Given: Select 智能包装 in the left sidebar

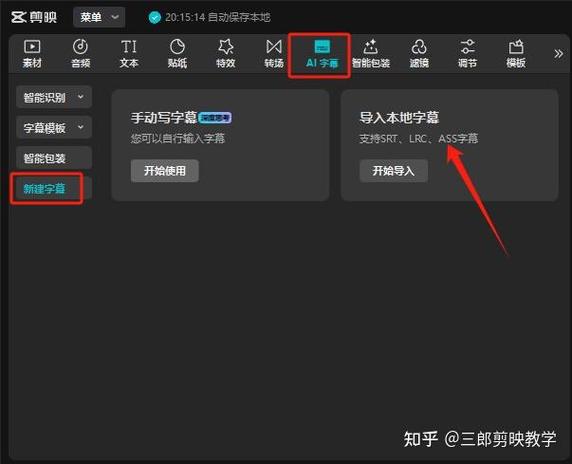Looking at the screenshot, I should pyautogui.click(x=54, y=158).
